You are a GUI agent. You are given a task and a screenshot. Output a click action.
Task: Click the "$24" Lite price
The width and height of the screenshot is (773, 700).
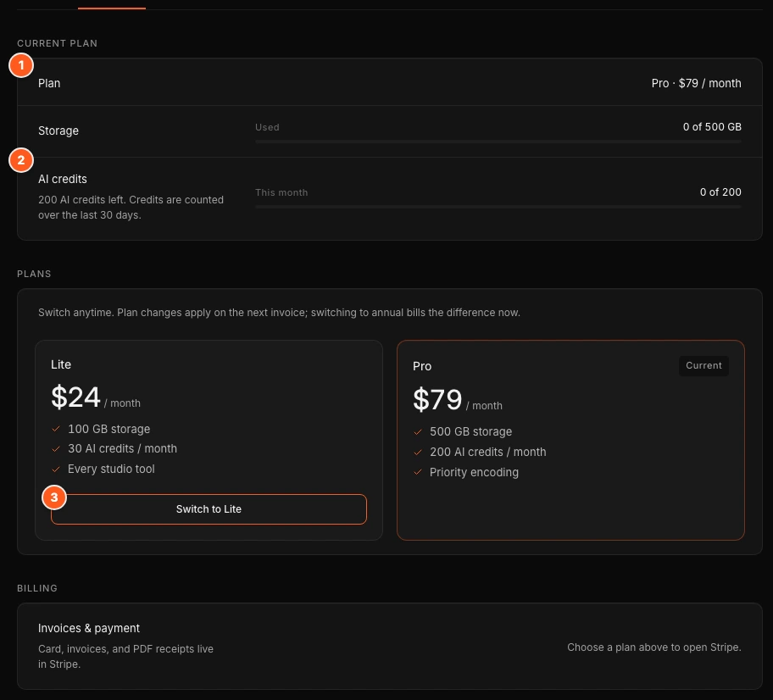75,397
